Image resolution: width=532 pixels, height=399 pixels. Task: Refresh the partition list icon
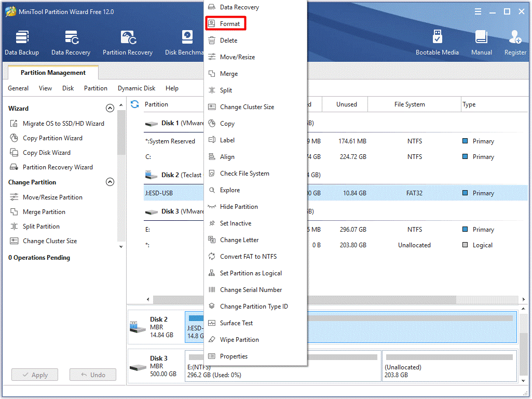pos(135,104)
